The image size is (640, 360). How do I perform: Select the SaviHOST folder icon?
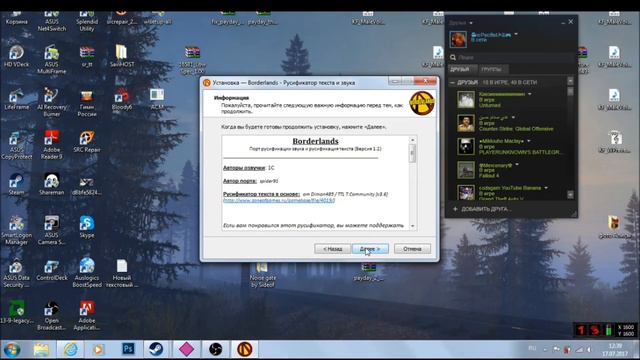pyautogui.click(x=122, y=56)
